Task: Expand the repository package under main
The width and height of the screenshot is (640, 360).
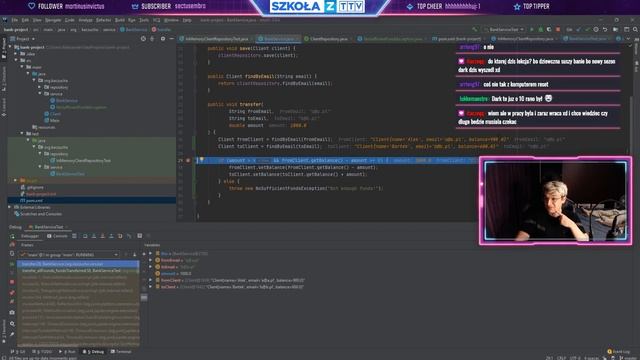Action: [x=40, y=87]
